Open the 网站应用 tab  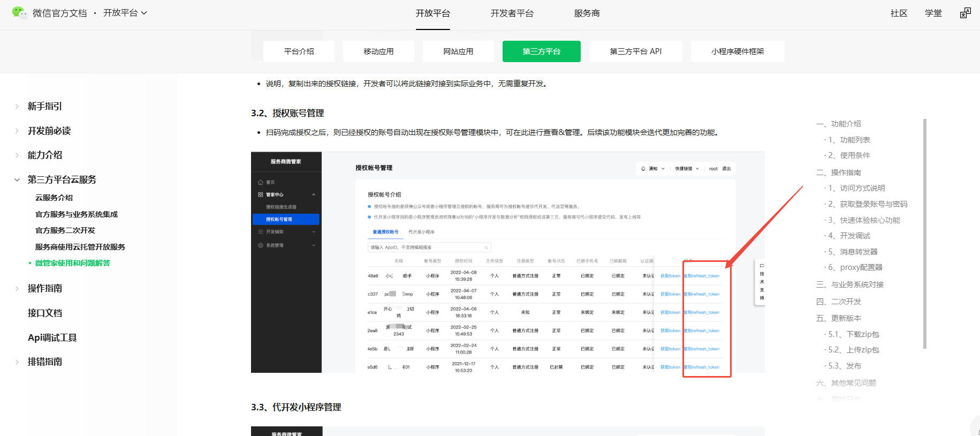tap(458, 51)
